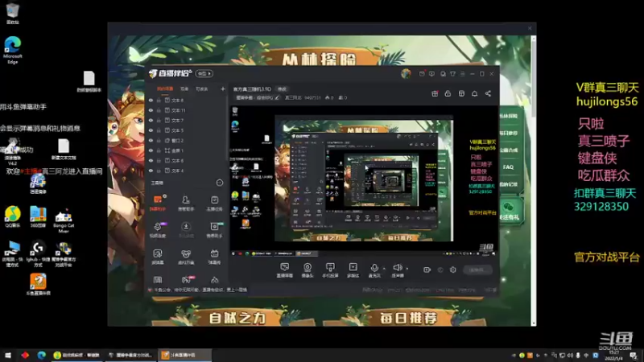Click the 修改 button beside the room title
Viewport: 644px width, 362px height.
pos(282,89)
